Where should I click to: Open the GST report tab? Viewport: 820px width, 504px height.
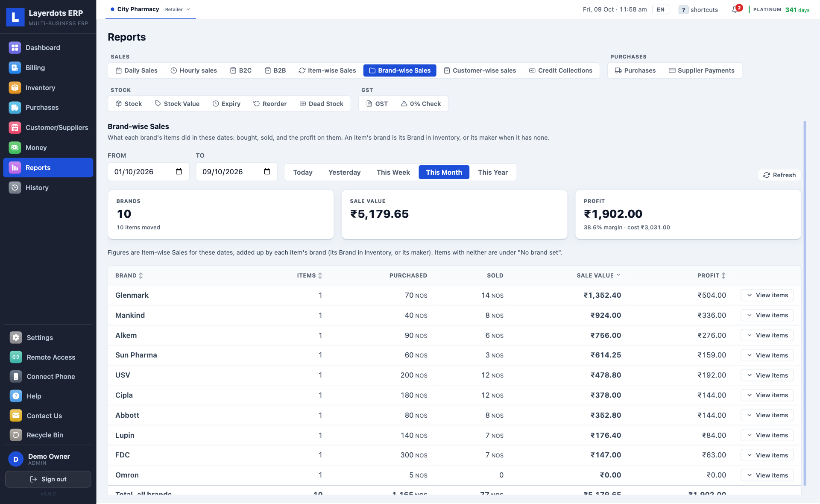pos(377,104)
